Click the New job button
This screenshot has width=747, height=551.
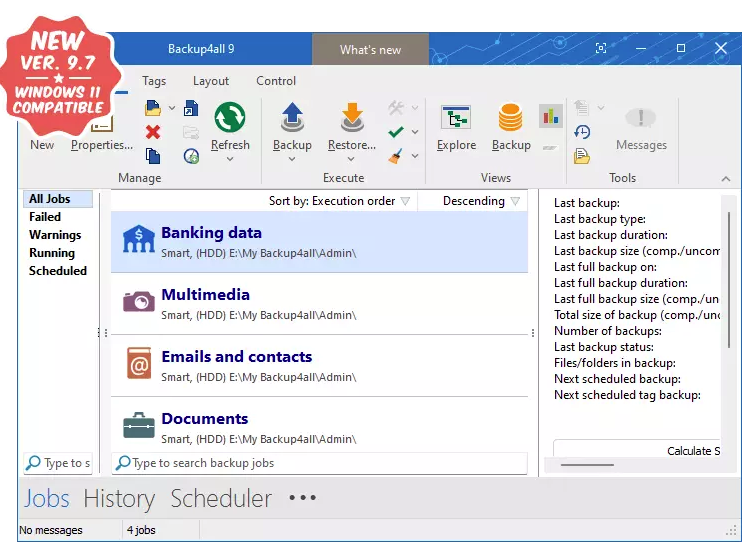[x=42, y=145]
